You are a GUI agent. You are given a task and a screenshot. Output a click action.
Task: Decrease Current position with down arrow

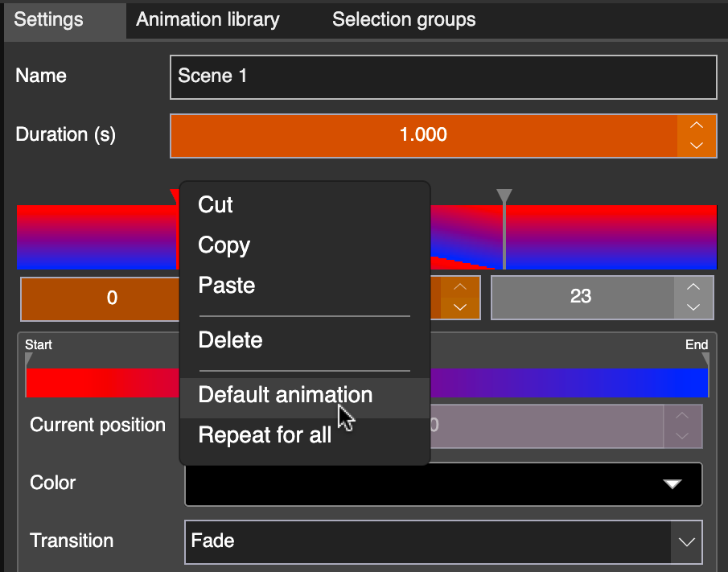point(682,436)
